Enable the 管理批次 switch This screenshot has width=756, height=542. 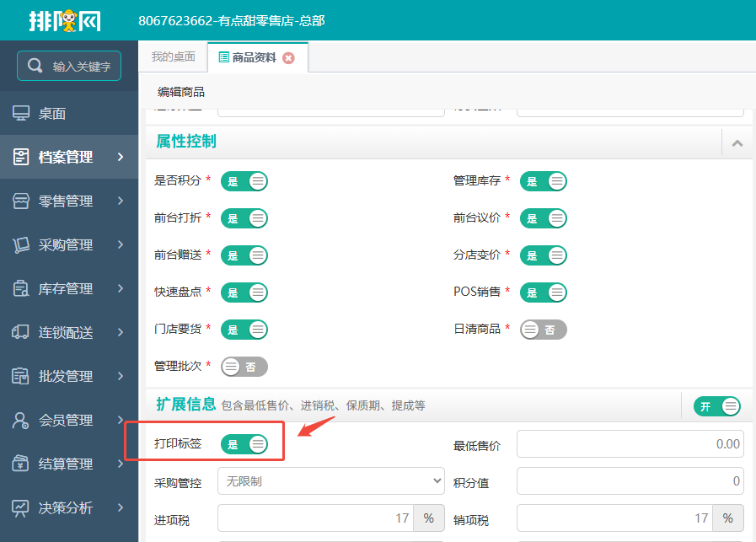pyautogui.click(x=244, y=367)
